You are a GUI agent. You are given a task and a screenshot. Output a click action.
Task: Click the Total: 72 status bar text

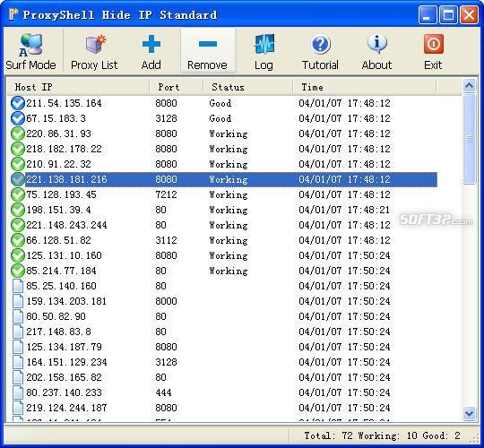[328, 435]
